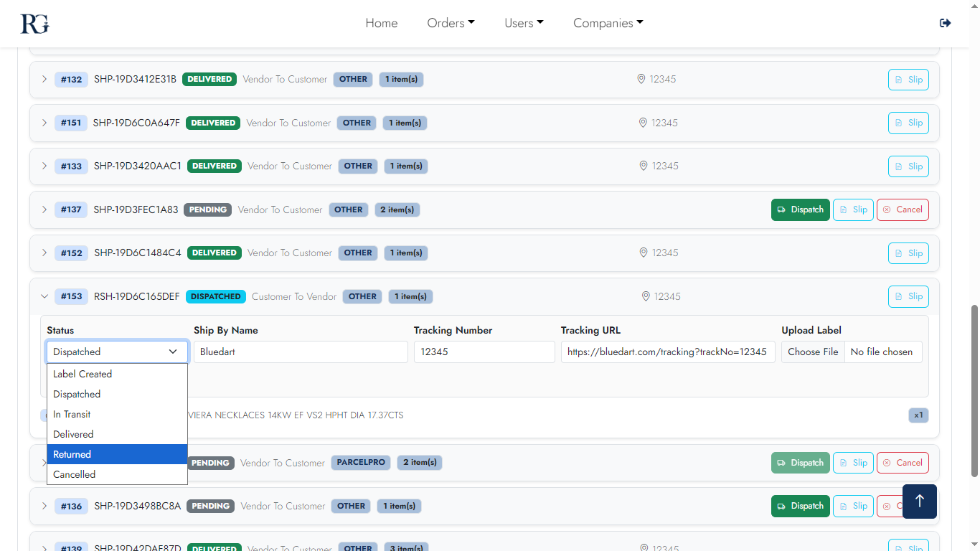Open the Companies menu

click(608, 23)
